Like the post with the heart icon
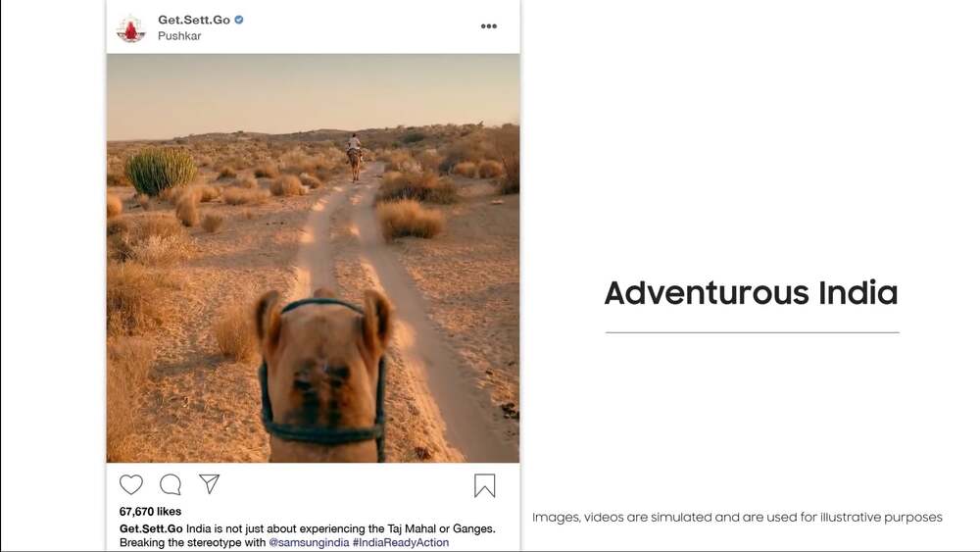The width and height of the screenshot is (980, 552). coord(131,484)
